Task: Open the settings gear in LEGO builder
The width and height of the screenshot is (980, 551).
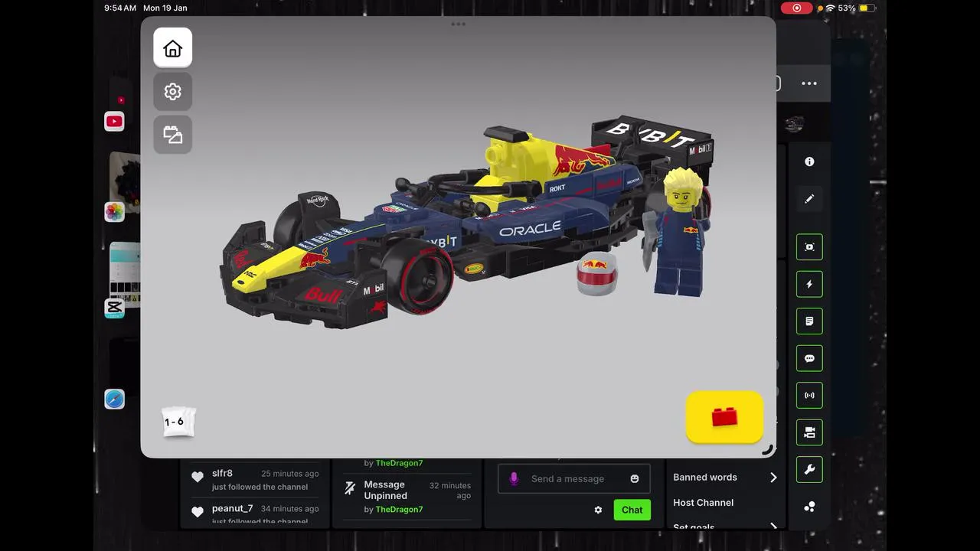Action: point(172,92)
